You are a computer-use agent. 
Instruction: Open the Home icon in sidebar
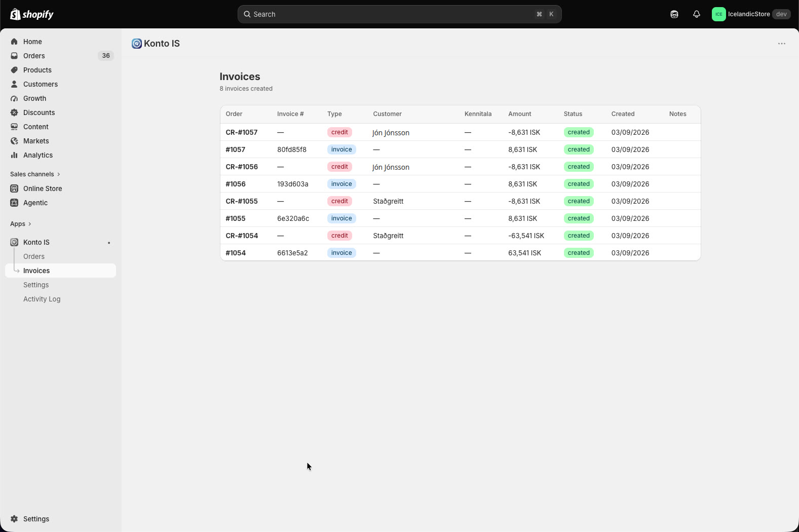pos(14,42)
